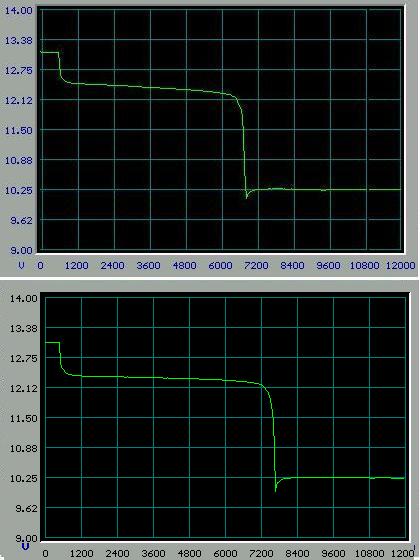The width and height of the screenshot is (420, 560).
Task: Select the 7200 x-axis label of lower graph
Action: pos(261,554)
